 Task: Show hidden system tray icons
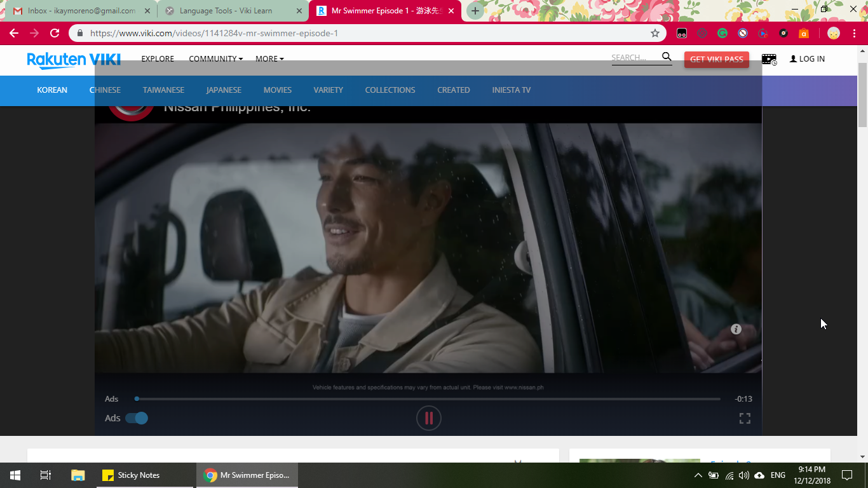[698, 475]
